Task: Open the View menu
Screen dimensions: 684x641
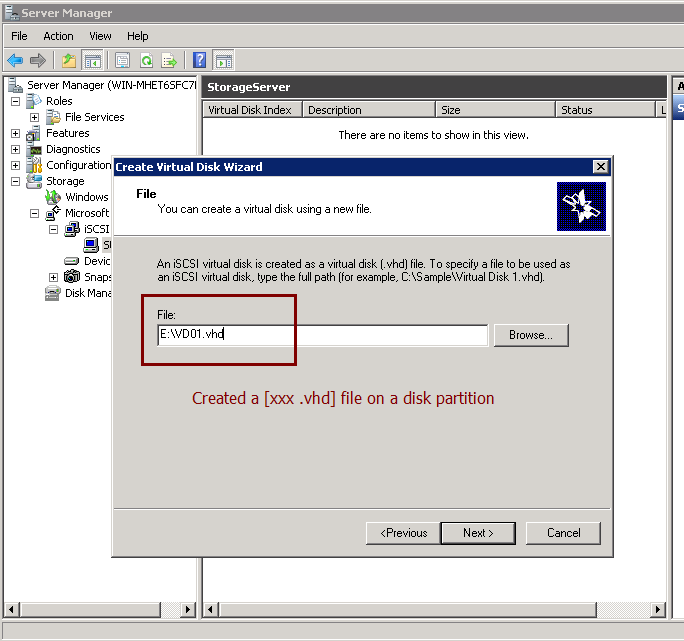Action: tap(100, 36)
